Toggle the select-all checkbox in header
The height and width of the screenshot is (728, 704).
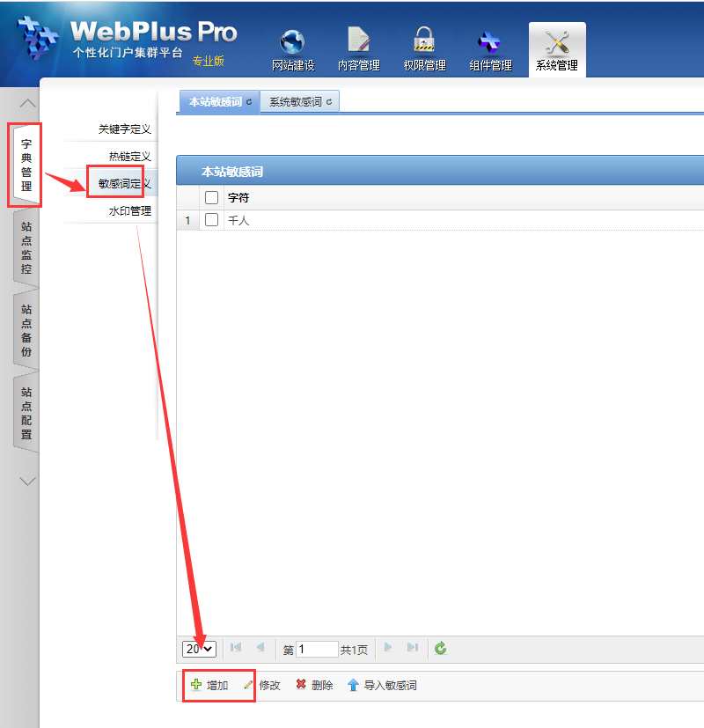click(211, 198)
